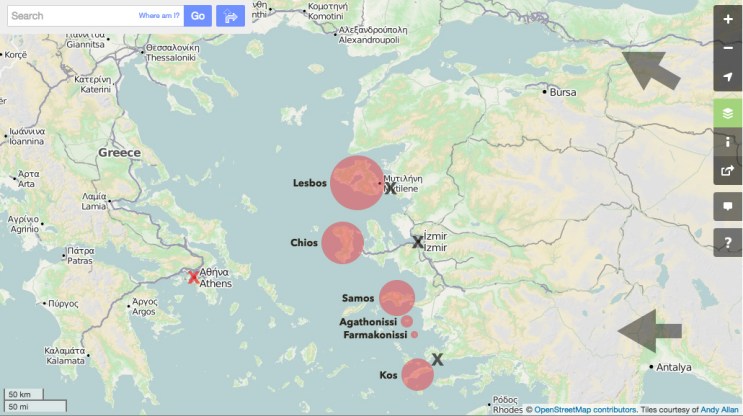Click the Rhodes label
Image resolution: width=743 pixels, height=416 pixels.
point(506,405)
